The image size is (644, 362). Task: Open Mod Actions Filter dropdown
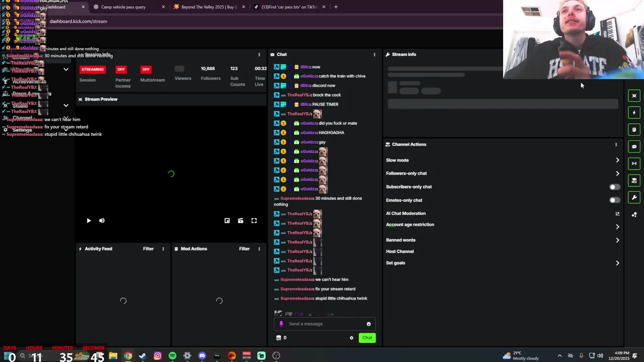[x=244, y=249]
